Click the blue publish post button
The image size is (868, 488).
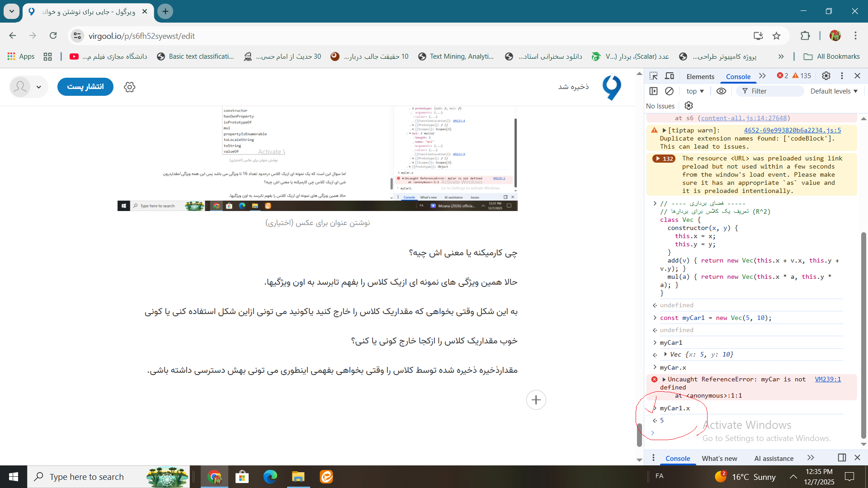pyautogui.click(x=85, y=87)
